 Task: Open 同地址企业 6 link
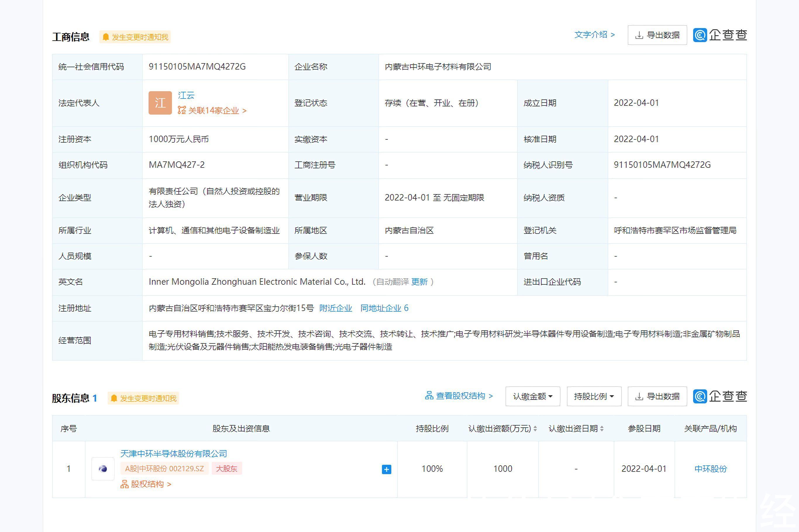click(384, 308)
